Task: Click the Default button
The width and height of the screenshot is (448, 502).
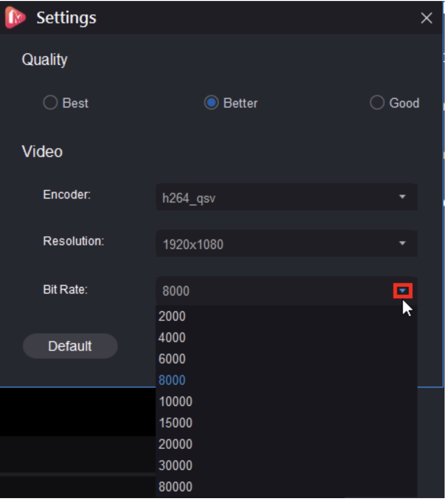Action: (70, 347)
